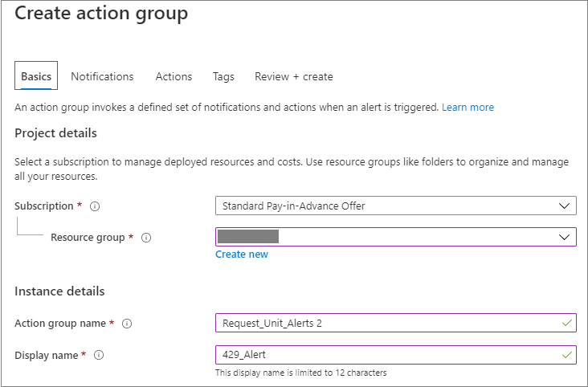
Task: Click the Create new resource group link
Action: 241,255
